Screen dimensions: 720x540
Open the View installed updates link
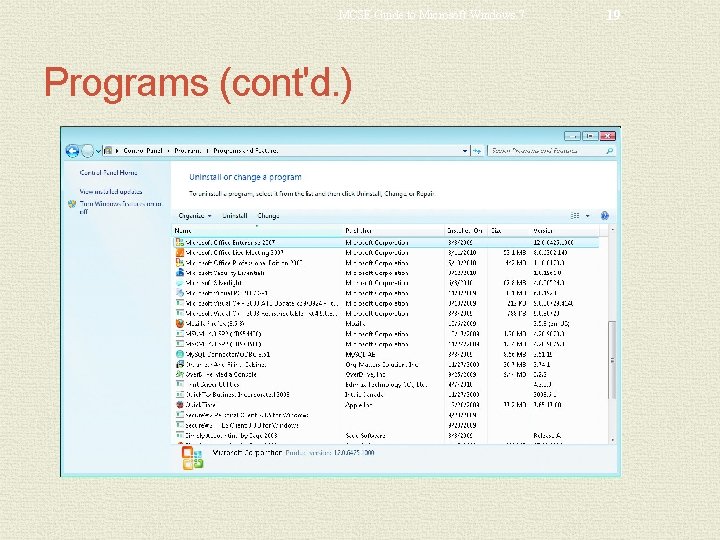[111, 191]
